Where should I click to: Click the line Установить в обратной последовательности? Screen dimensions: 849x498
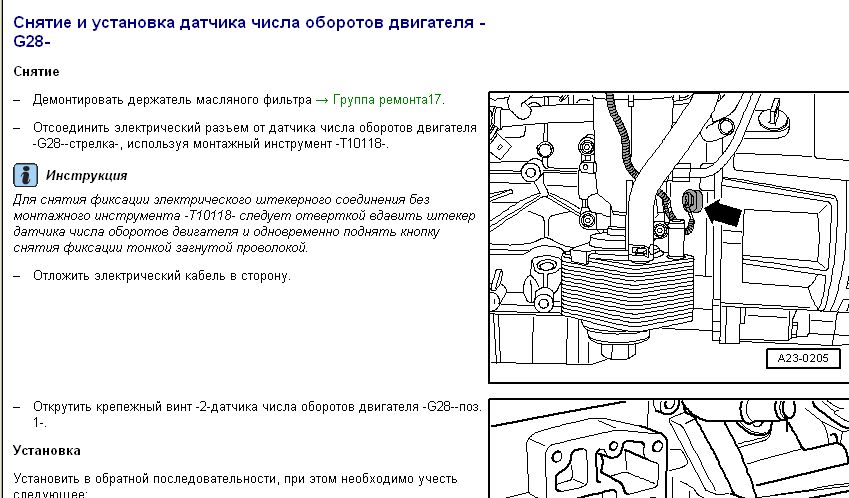[235, 479]
